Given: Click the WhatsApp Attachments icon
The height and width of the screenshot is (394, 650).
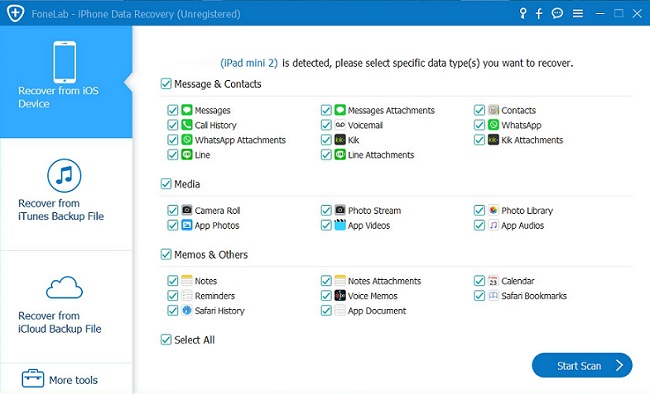Looking at the screenshot, I should point(187,139).
